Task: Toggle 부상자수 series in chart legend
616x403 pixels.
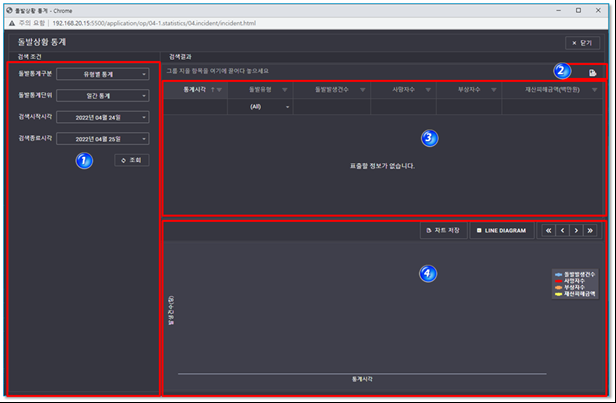Action: point(574,288)
